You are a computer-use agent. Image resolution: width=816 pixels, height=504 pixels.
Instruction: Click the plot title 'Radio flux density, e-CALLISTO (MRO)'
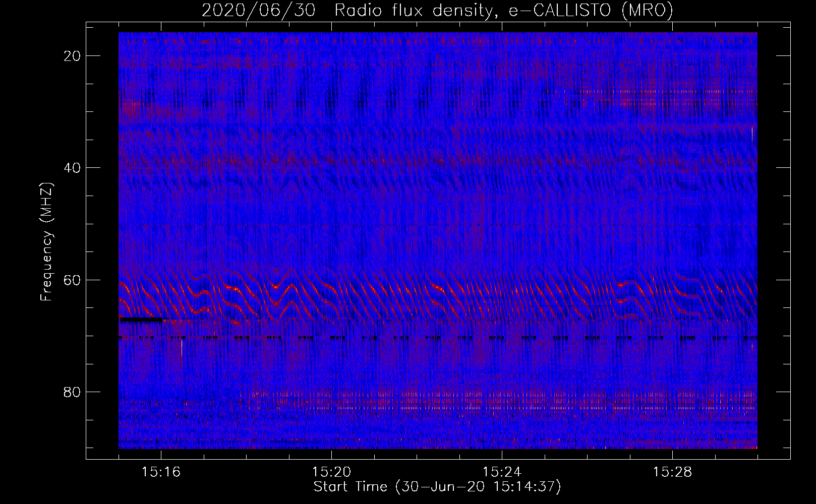coord(504,10)
